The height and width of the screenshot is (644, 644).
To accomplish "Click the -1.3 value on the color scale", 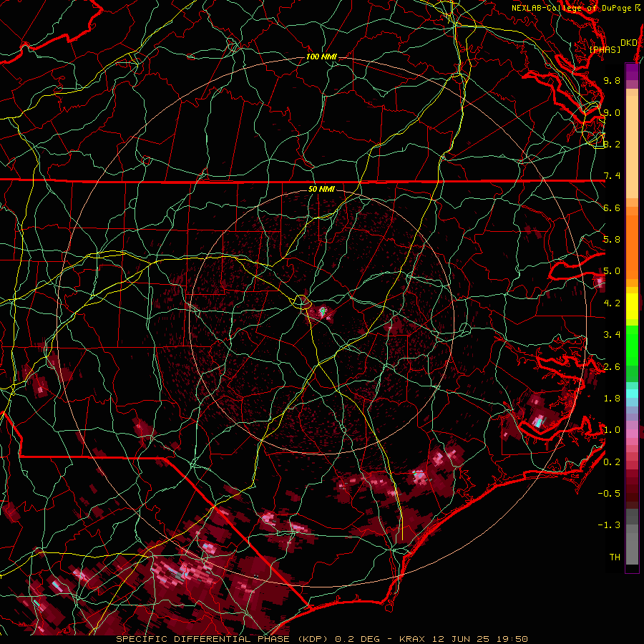I will [609, 525].
